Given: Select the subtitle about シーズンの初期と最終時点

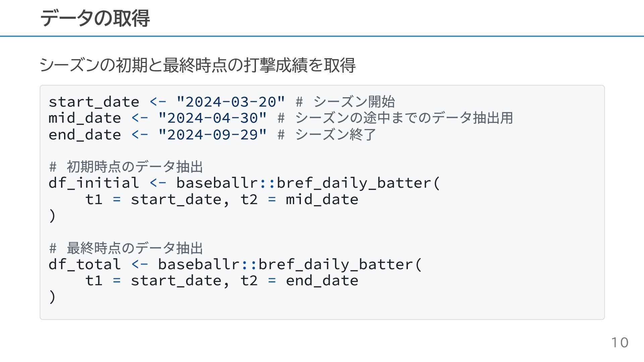Looking at the screenshot, I should pyautogui.click(x=198, y=65).
